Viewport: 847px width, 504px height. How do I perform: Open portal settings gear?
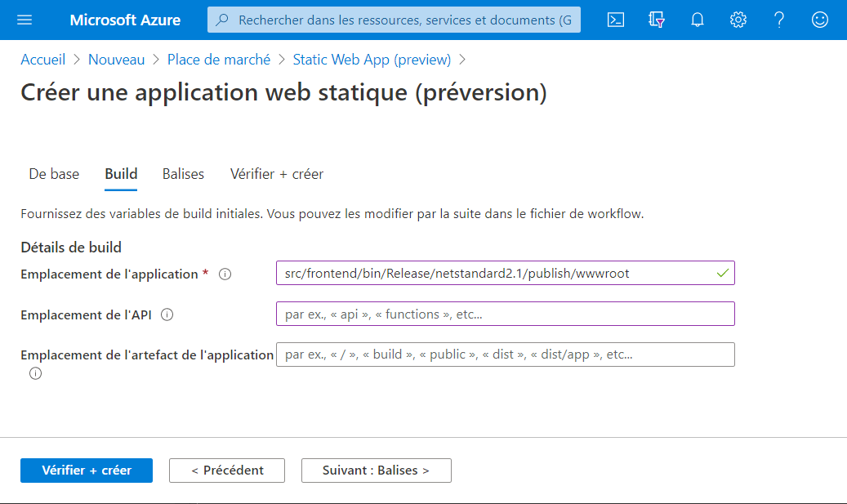(738, 20)
